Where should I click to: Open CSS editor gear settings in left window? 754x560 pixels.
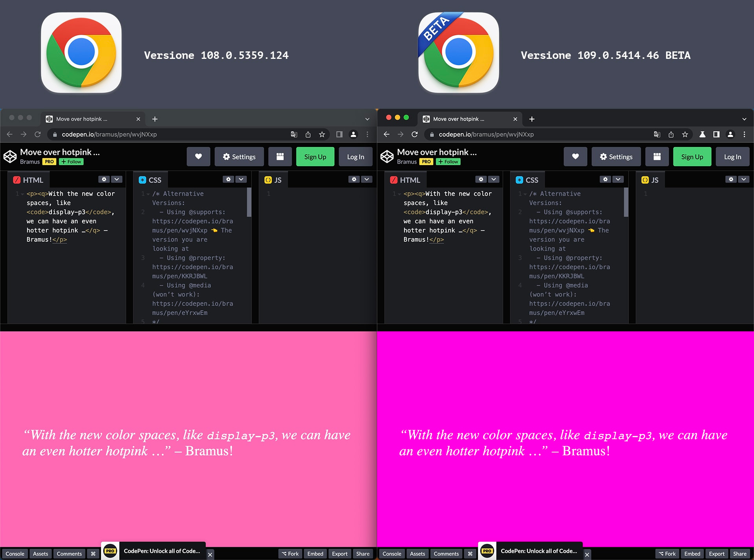(228, 179)
